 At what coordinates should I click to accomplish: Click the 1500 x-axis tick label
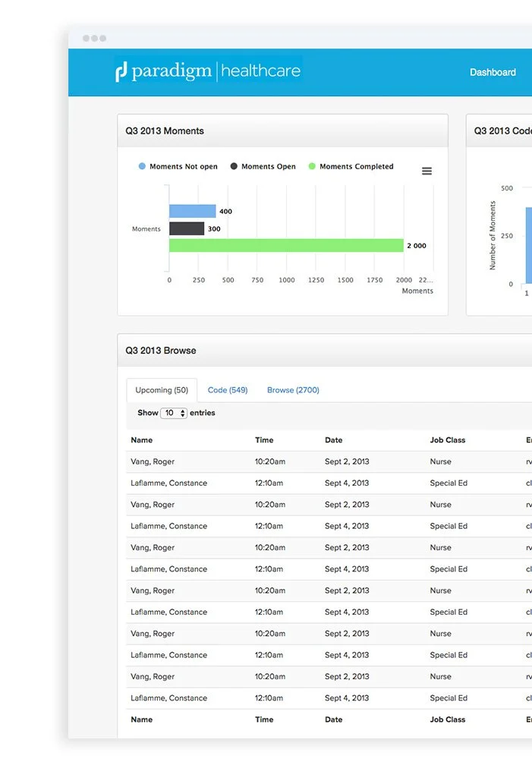click(x=345, y=280)
